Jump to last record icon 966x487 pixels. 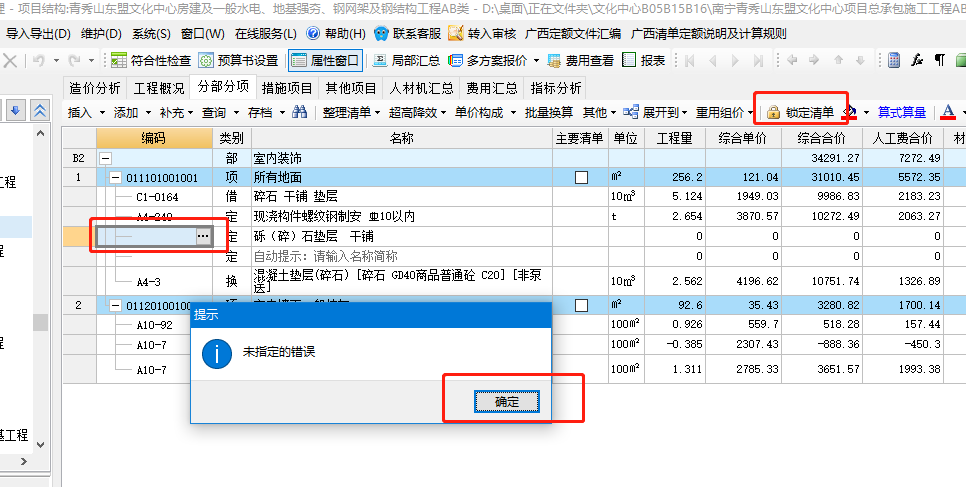[758, 60]
